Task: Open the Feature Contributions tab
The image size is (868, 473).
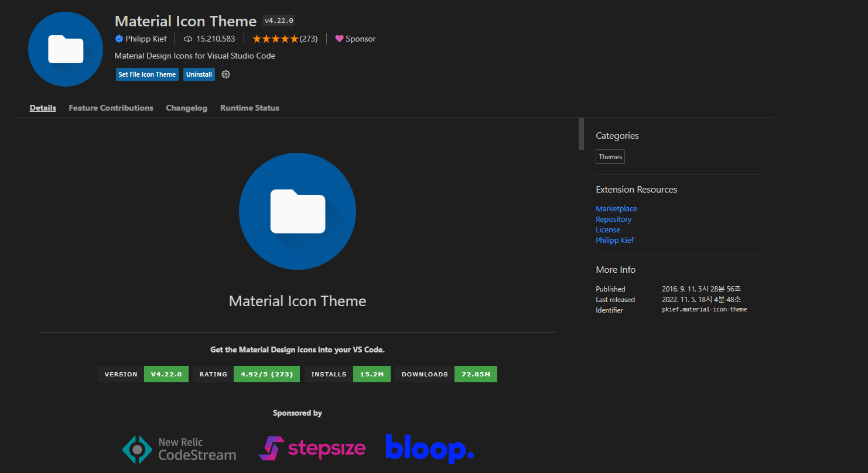Action: coord(111,108)
